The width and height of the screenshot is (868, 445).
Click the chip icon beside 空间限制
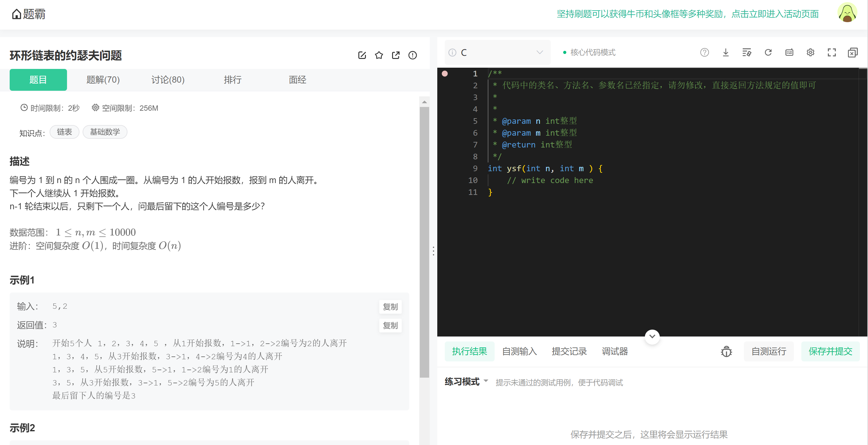click(x=95, y=108)
